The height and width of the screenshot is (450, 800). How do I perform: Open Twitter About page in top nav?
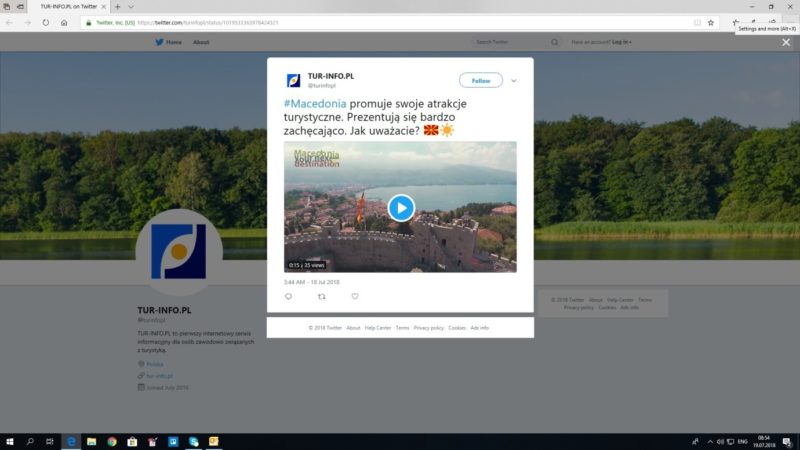pyautogui.click(x=201, y=42)
